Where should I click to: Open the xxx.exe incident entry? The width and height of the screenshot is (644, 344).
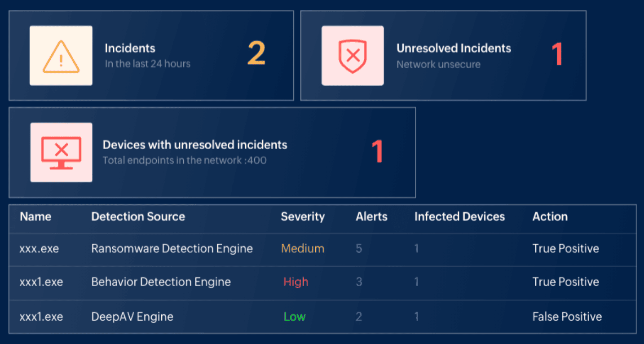point(39,248)
